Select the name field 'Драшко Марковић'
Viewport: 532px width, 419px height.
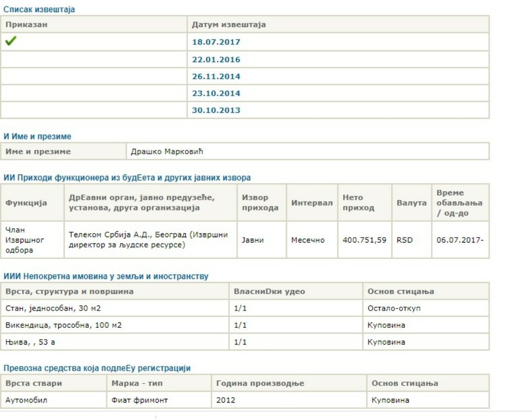click(308, 151)
